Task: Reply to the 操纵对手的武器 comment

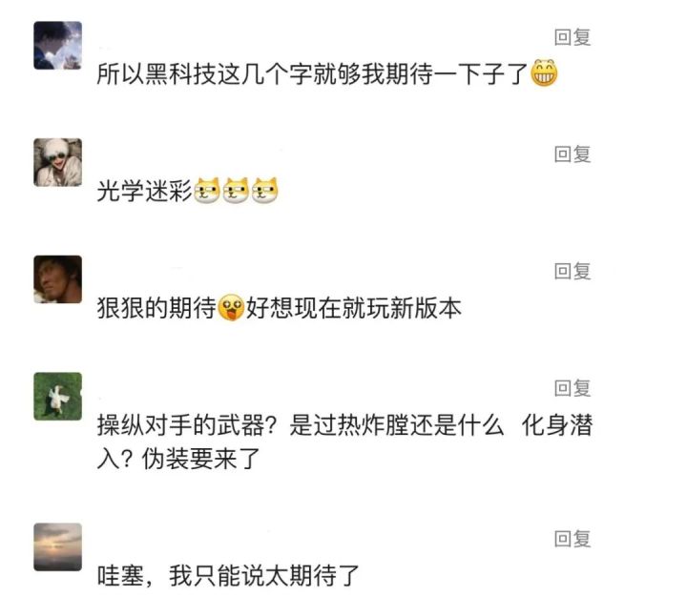Action: 572,387
